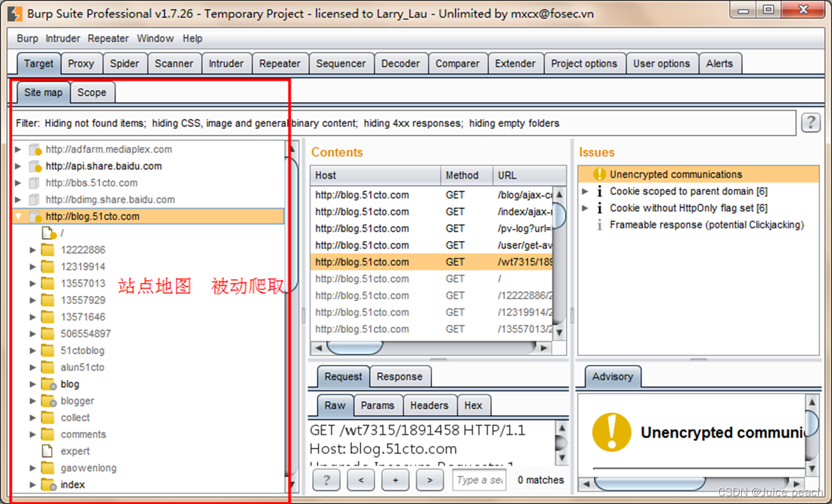
Task: Click the host icon for bdimg.share.baidu.com
Action: [35, 200]
